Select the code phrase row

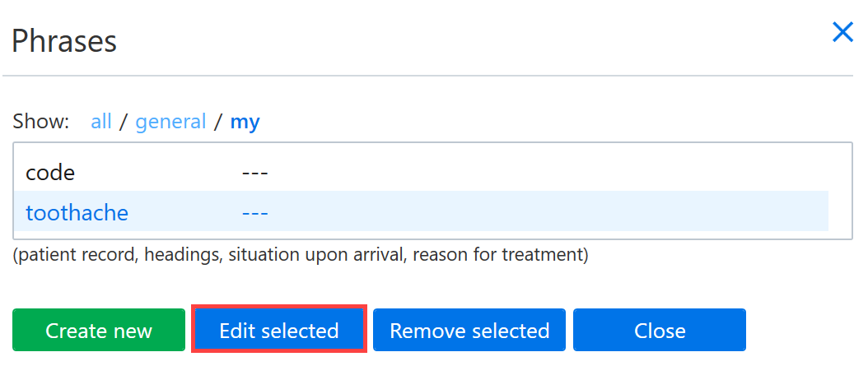point(421,173)
